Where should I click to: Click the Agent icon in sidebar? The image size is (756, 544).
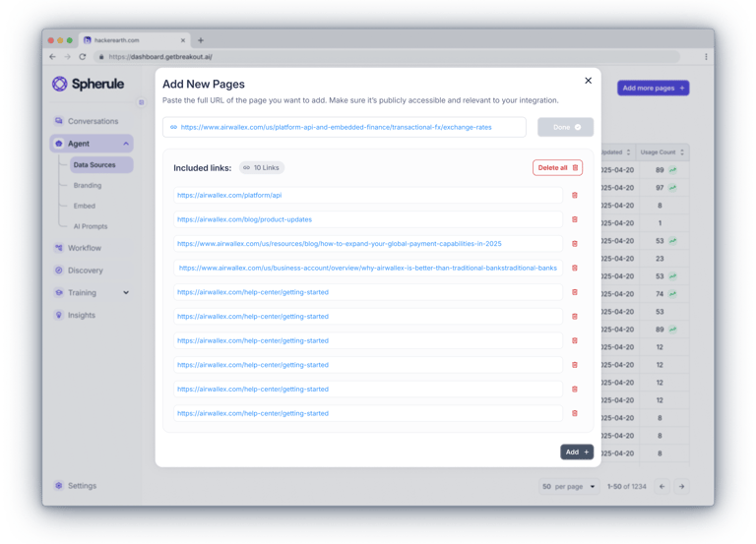pos(59,144)
